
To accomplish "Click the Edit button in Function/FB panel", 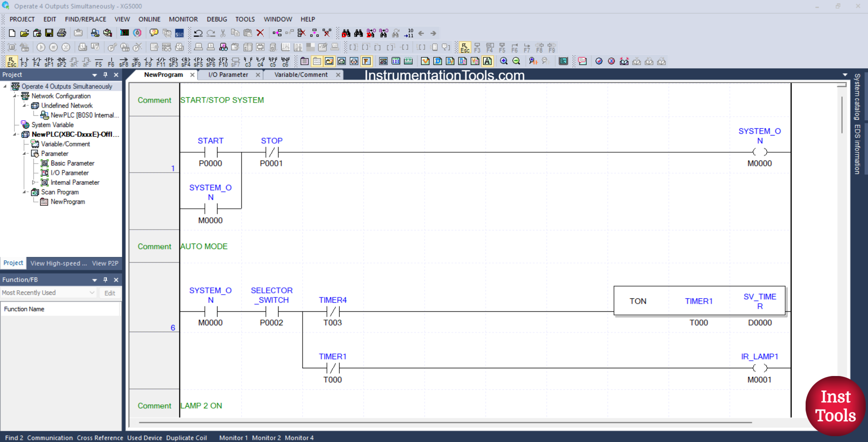I will click(x=109, y=293).
